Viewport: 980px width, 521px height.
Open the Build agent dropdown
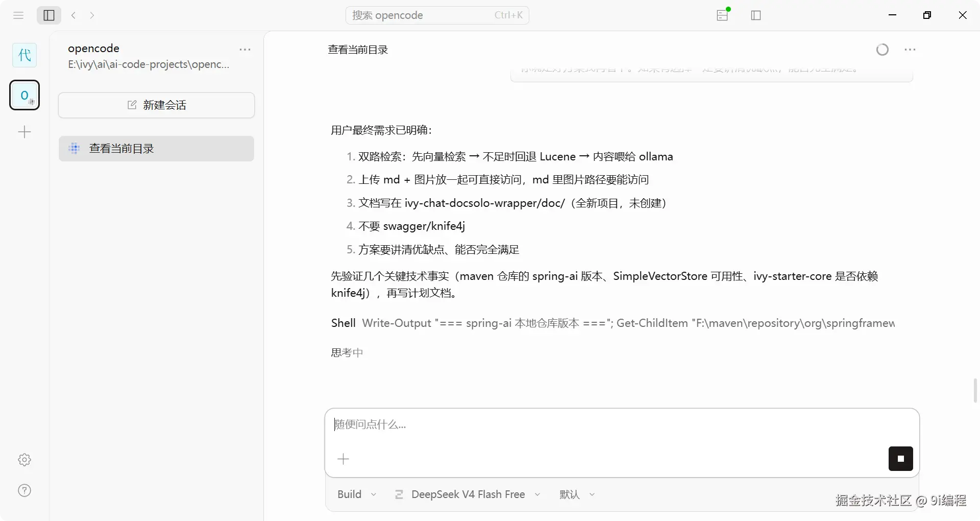coord(357,494)
